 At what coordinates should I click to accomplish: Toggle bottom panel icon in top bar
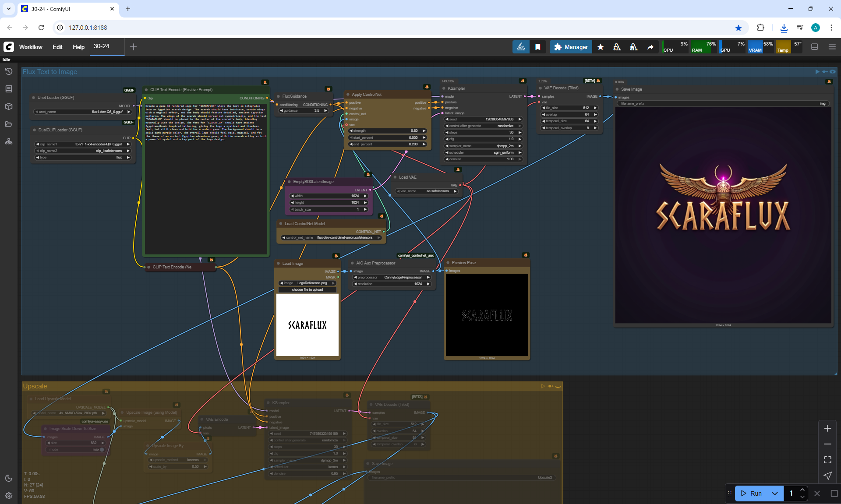coord(814,47)
